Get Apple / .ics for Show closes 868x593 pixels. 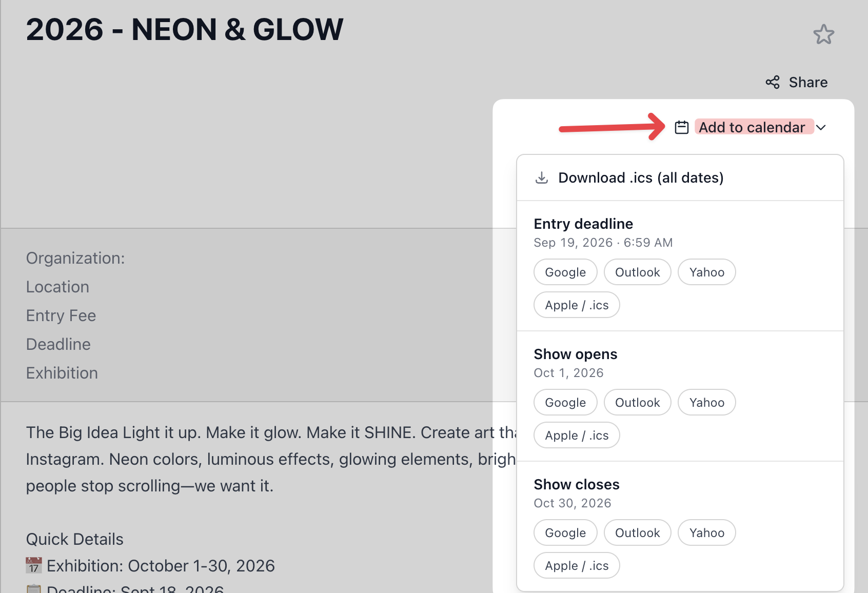coord(577,565)
